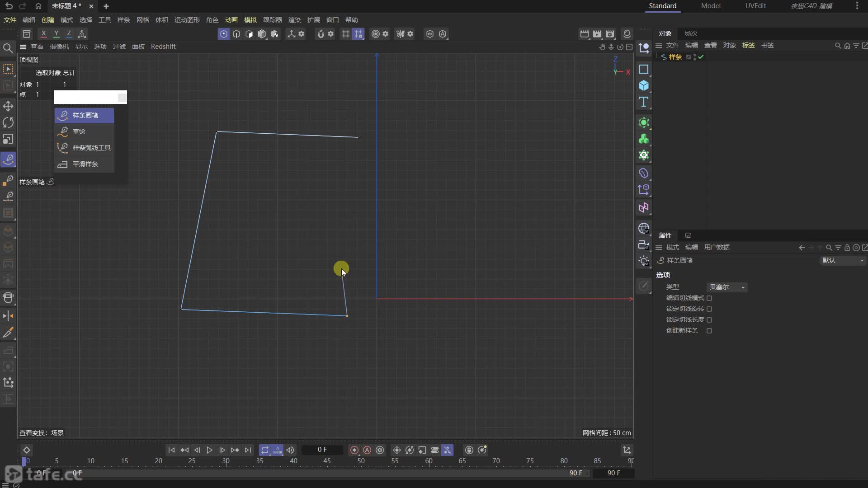Select the Rotate tool in left toolbar
Screen dimensions: 868x488
click(x=8, y=122)
